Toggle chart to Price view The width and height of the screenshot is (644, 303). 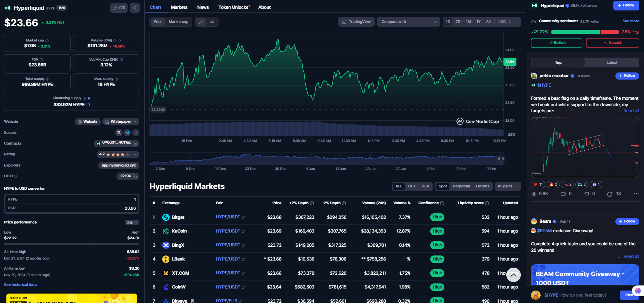[158, 22]
